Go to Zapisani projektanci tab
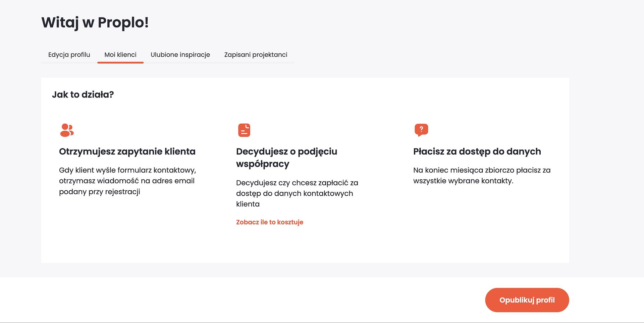The image size is (644, 323). (256, 55)
